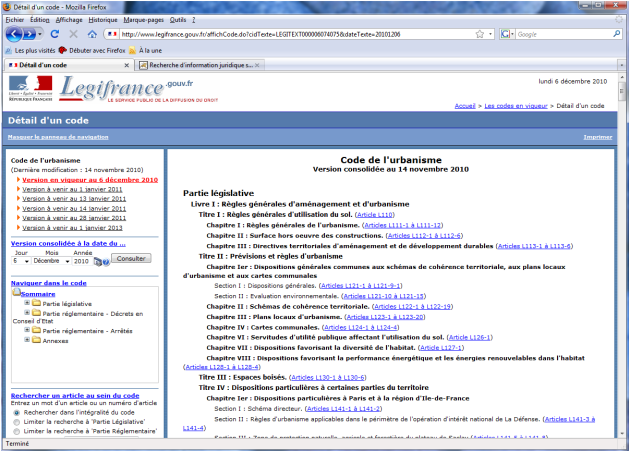This screenshot has height=452, width=630.
Task: Click the Annexes folder icon
Action: 37,340
